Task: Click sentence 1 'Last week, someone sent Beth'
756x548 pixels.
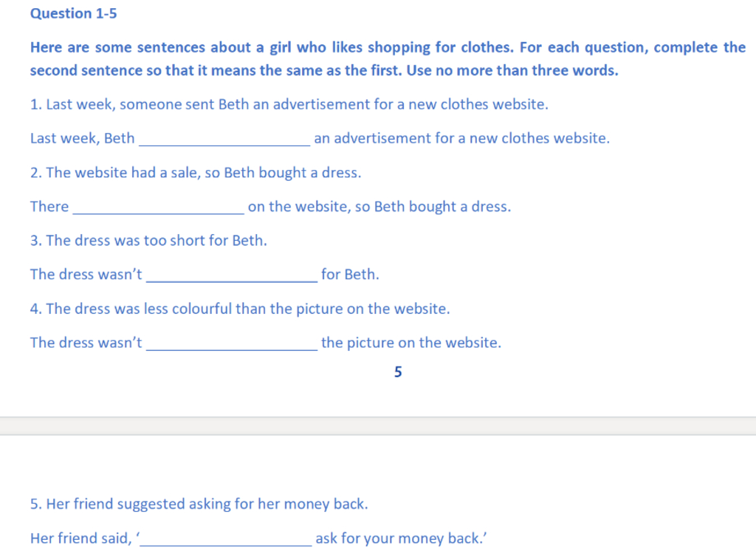Action: [289, 104]
